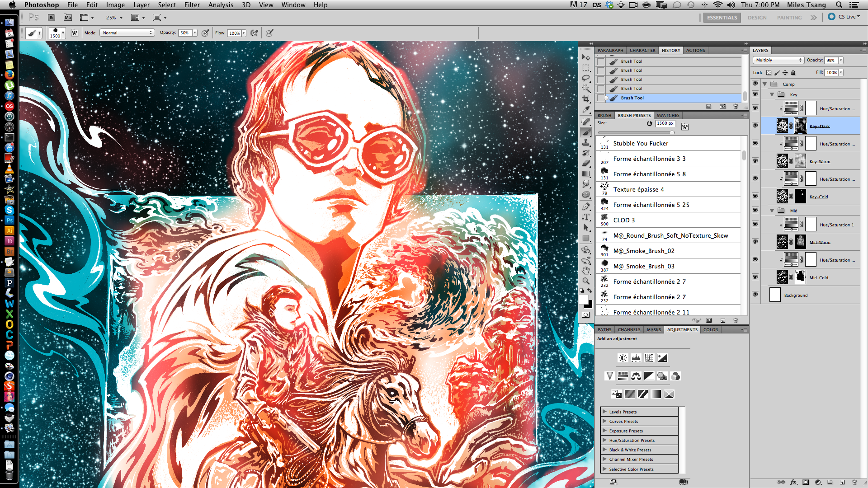Viewport: 868px width, 488px height.
Task: Expand Hue/Saturation Presets list
Action: click(x=604, y=440)
